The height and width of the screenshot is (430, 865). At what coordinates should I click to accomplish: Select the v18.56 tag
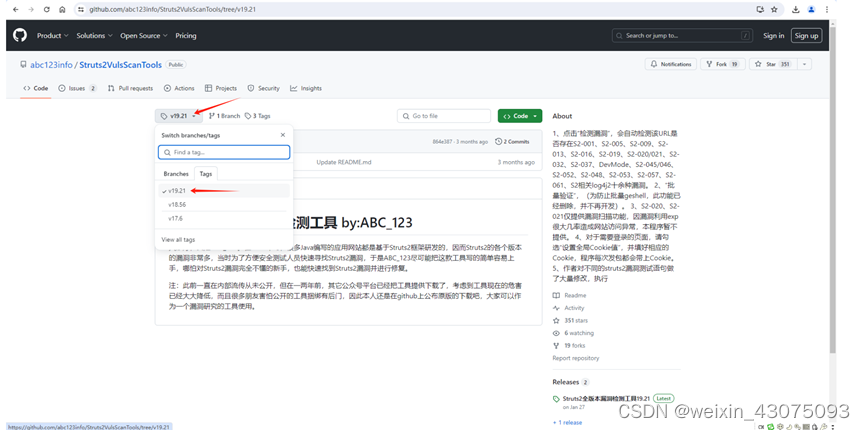click(224, 204)
